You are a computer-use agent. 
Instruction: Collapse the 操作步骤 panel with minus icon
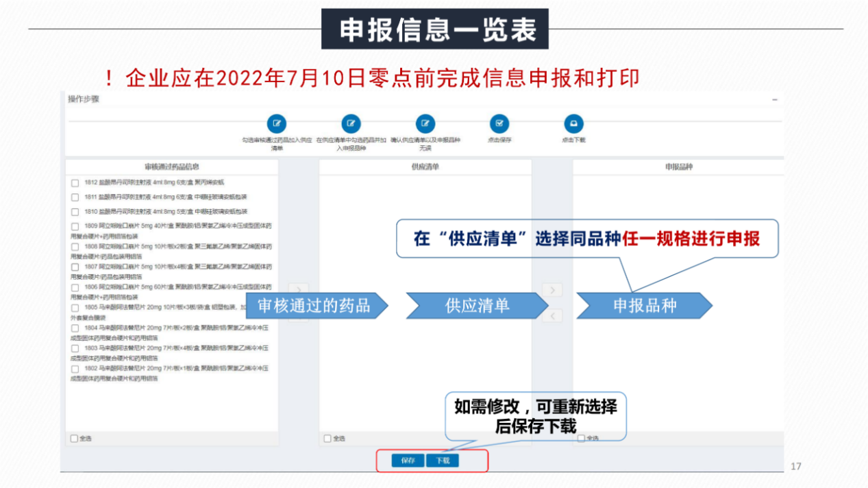pos(775,100)
